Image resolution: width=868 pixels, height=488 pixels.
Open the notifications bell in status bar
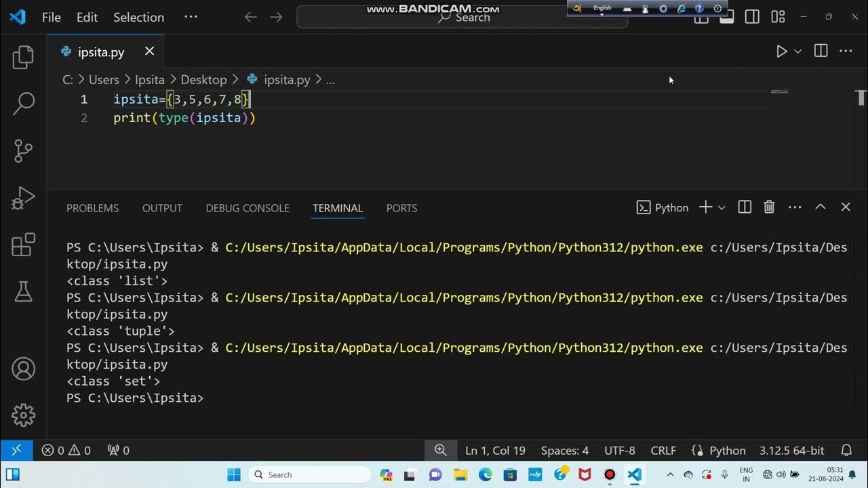tap(846, 450)
